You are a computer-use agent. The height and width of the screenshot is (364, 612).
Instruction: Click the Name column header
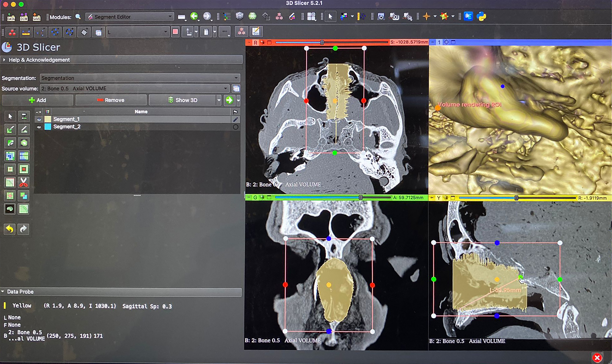point(141,112)
